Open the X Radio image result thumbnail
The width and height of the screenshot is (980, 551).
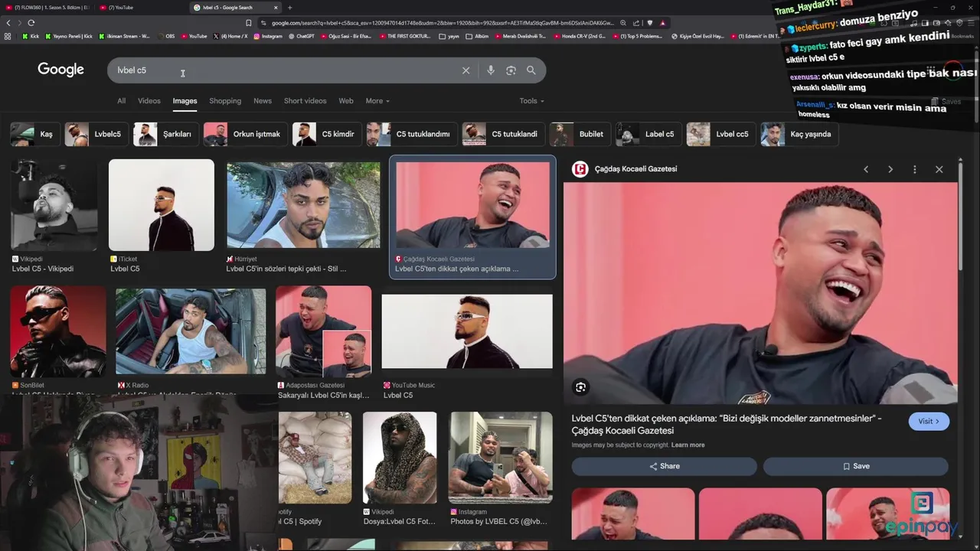[x=191, y=331]
